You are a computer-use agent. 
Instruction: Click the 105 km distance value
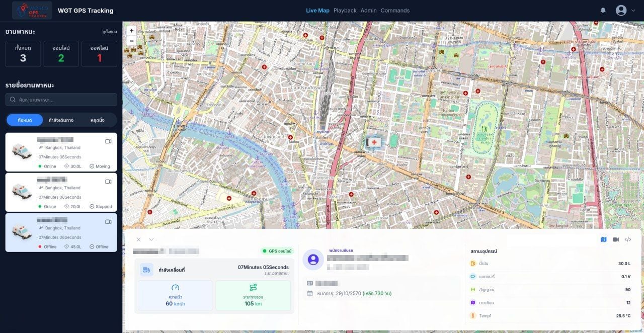pos(253,303)
